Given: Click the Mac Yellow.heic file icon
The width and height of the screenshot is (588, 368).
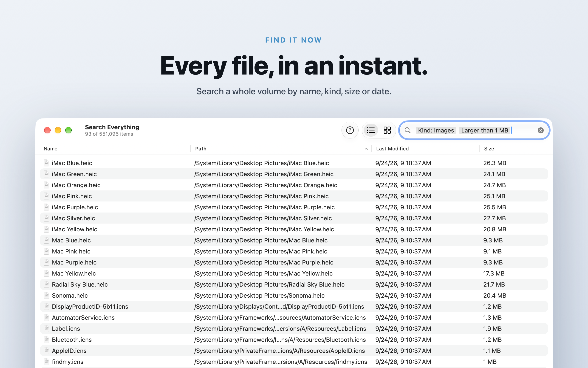Looking at the screenshot, I should click(46, 273).
